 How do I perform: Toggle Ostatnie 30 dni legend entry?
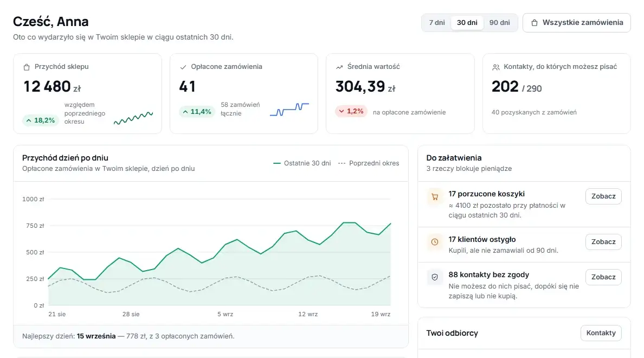tap(302, 163)
